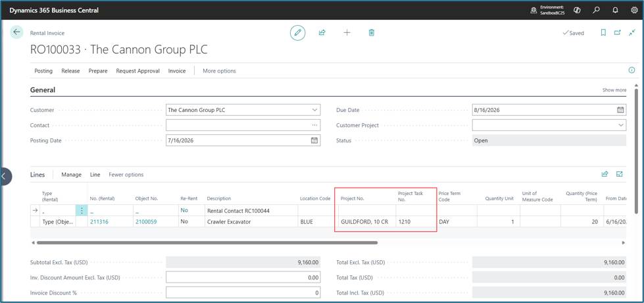Click the Saved status indicator
644x303 pixels.
coord(573,33)
